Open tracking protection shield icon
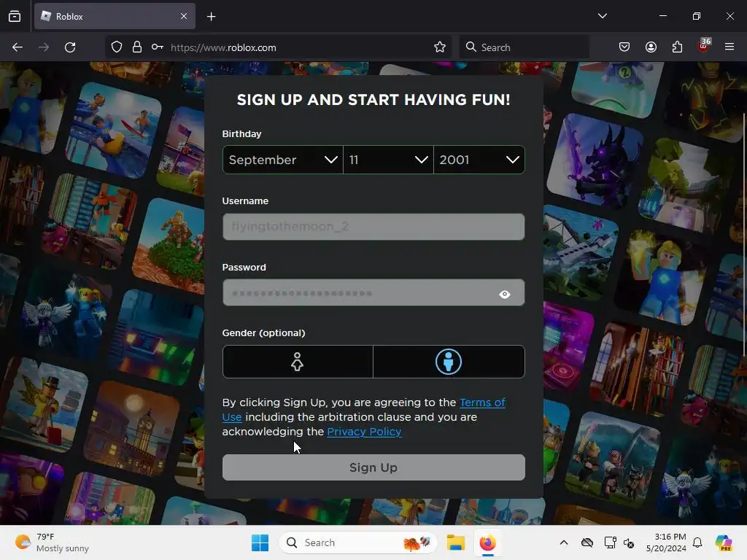Screen dimensions: 747x560 pos(117,47)
